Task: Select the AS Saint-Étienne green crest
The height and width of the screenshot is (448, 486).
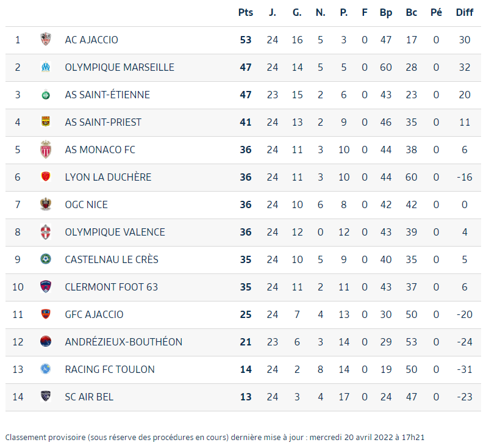Action: tap(46, 95)
